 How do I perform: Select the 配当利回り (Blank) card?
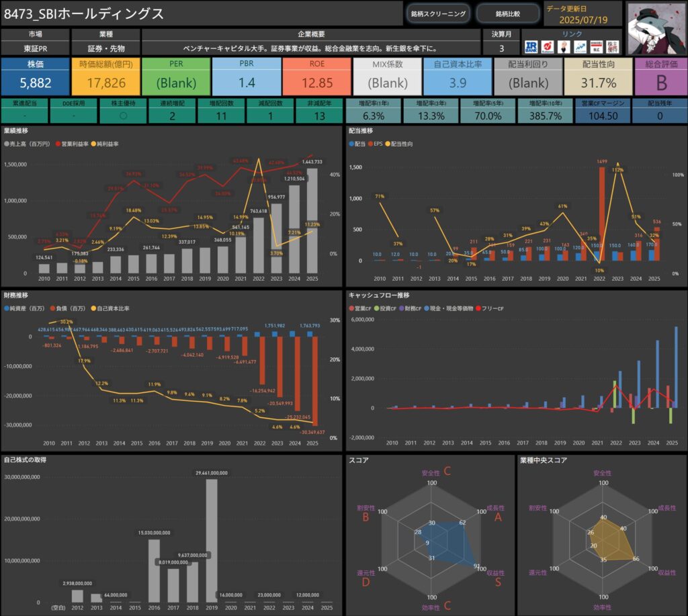[x=528, y=77]
